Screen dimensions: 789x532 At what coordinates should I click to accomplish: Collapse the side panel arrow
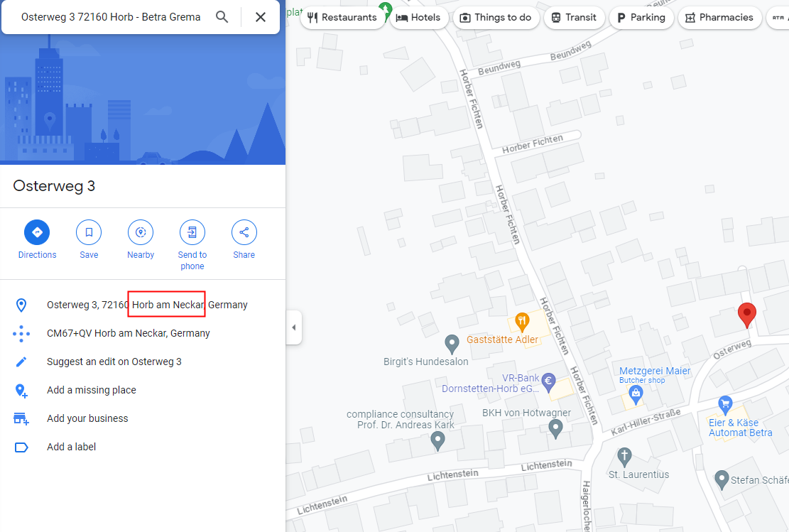coord(293,327)
